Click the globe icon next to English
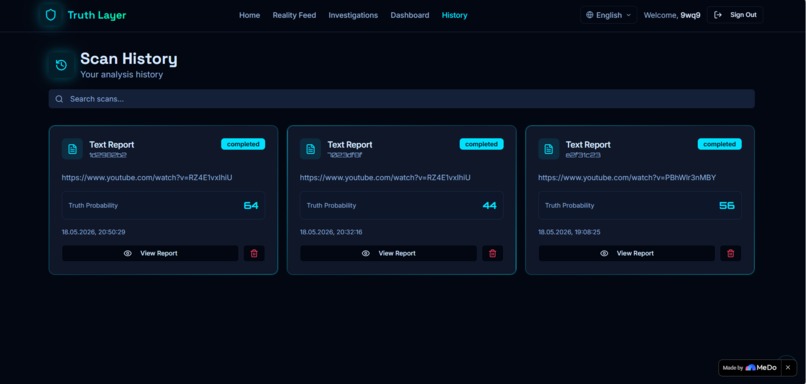This screenshot has height=384, width=806. point(590,15)
